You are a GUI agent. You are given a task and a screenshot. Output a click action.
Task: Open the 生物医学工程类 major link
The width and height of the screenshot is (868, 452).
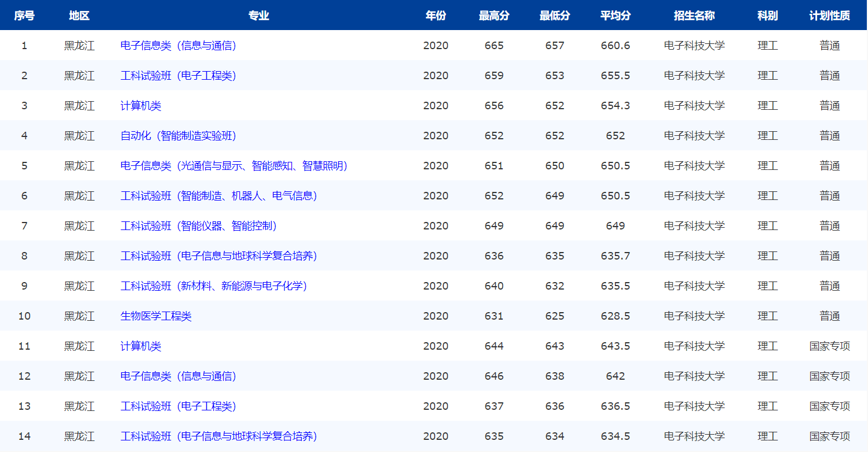tap(156, 316)
